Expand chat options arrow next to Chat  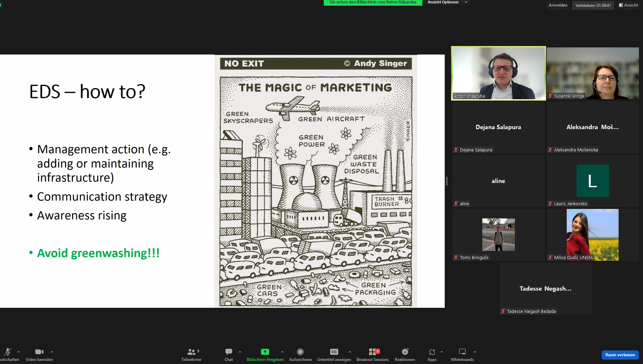(x=240, y=352)
